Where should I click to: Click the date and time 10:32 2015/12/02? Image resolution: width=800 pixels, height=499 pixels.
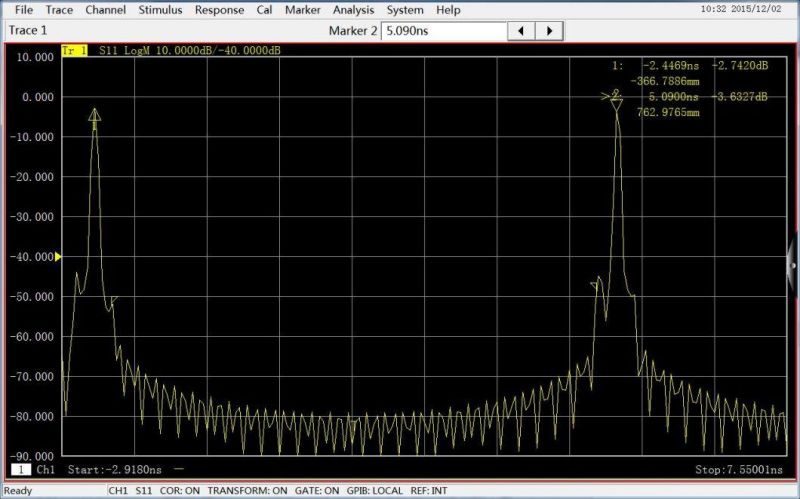741,9
